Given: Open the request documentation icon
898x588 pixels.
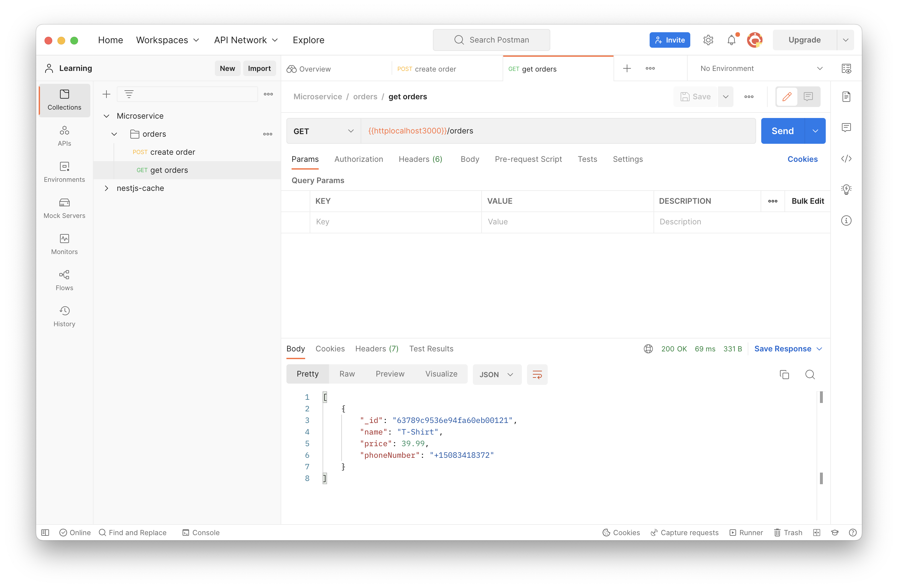Looking at the screenshot, I should [846, 97].
